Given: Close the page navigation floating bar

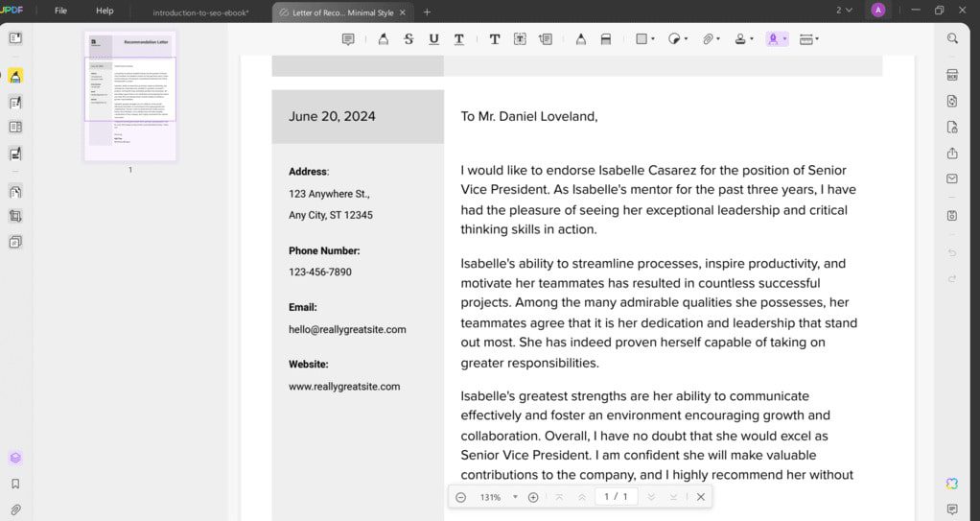Looking at the screenshot, I should click(701, 497).
